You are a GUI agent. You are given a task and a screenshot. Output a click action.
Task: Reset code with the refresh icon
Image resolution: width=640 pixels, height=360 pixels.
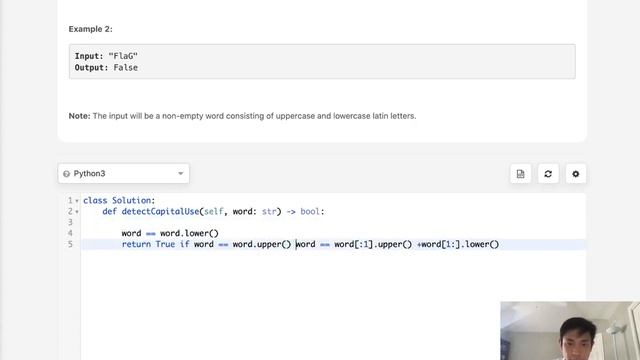548,174
